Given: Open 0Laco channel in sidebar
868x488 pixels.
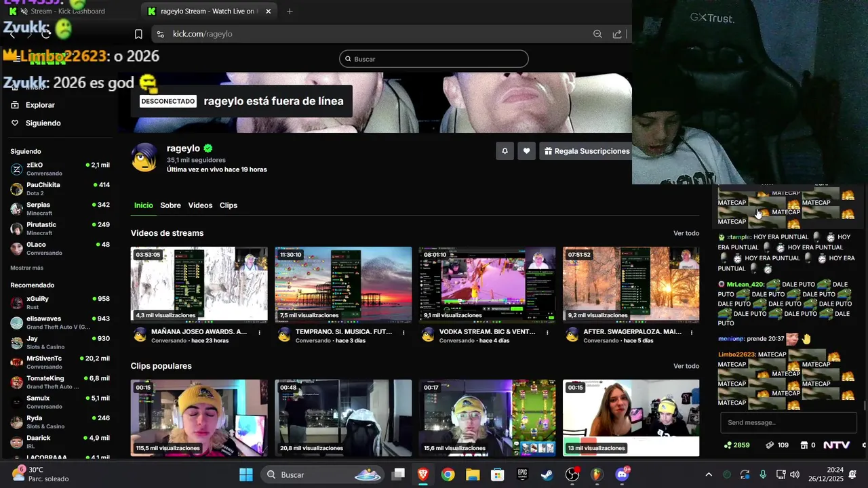Looking at the screenshot, I should click(60, 249).
